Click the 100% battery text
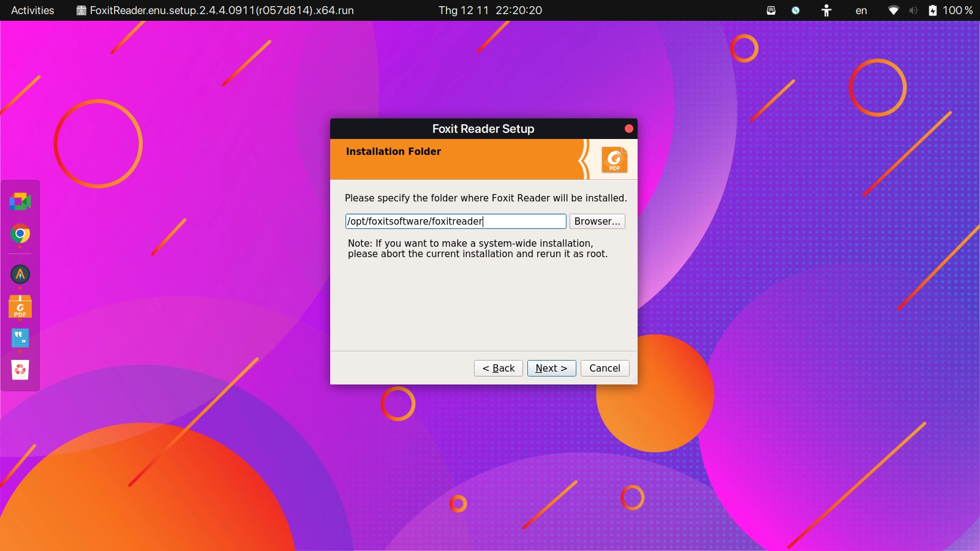Screen dimensions: 980x551 coord(958,10)
